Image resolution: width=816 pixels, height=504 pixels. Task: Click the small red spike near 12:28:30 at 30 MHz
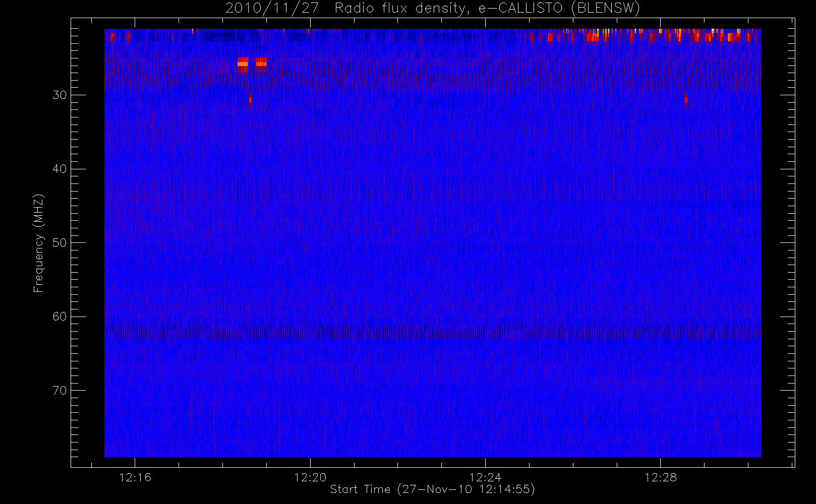tap(686, 98)
